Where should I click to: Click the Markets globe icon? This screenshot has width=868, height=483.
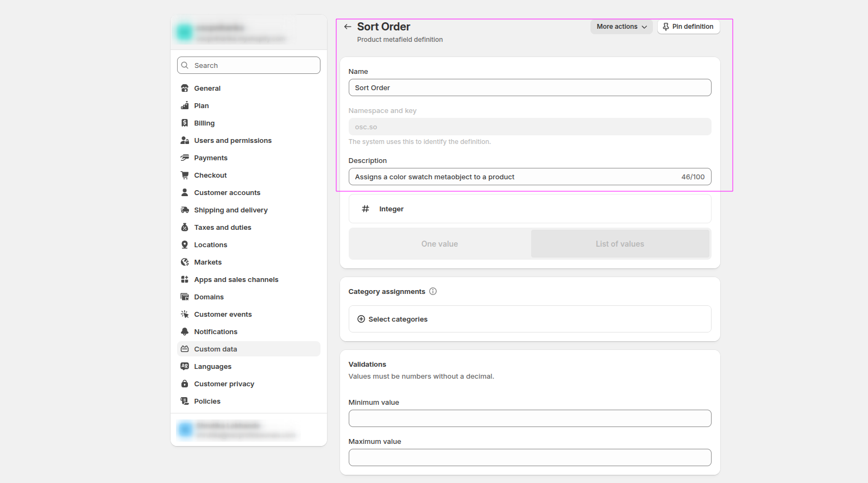click(x=185, y=262)
